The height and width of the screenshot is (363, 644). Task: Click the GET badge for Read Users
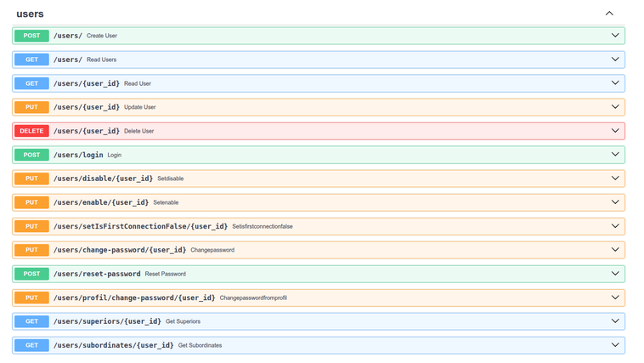click(31, 60)
